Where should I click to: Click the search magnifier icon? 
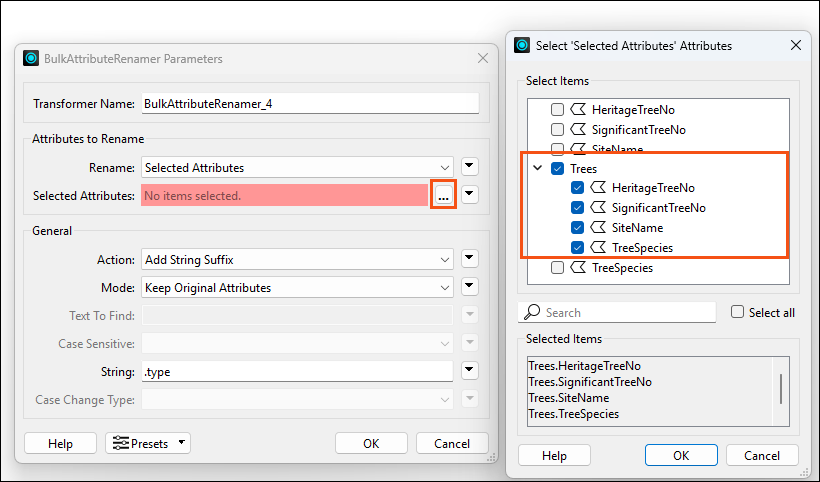tap(532, 312)
